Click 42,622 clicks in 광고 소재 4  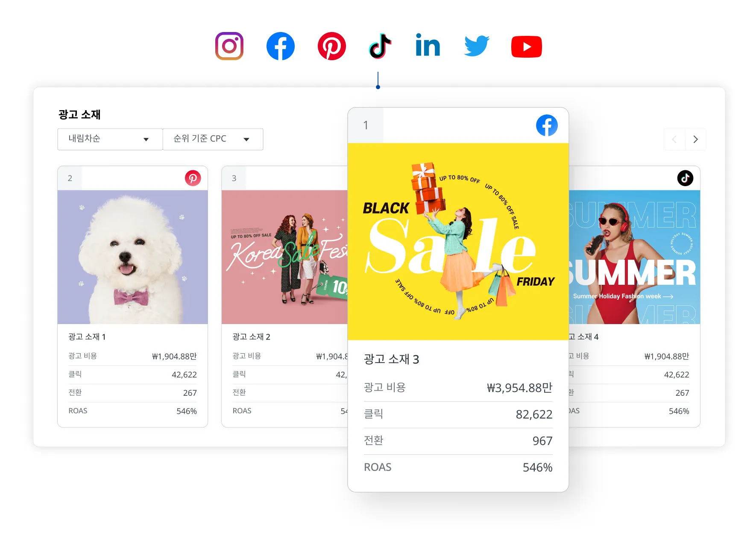[677, 375]
